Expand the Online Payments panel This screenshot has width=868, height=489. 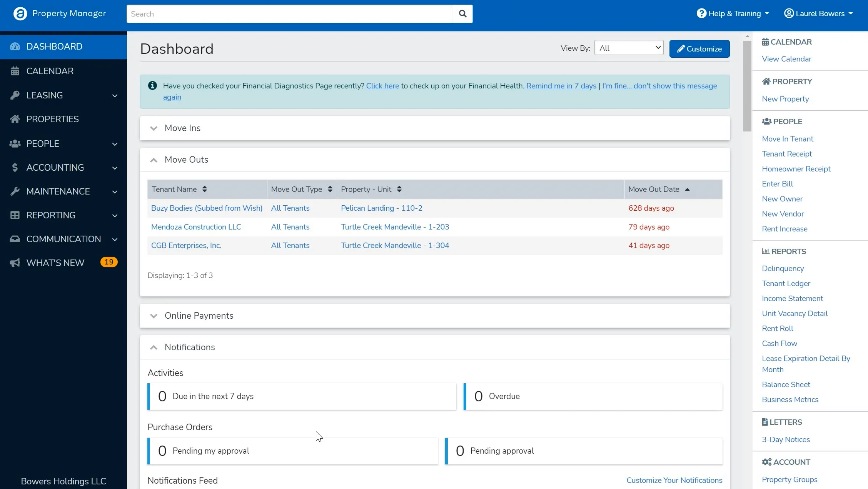pyautogui.click(x=154, y=316)
